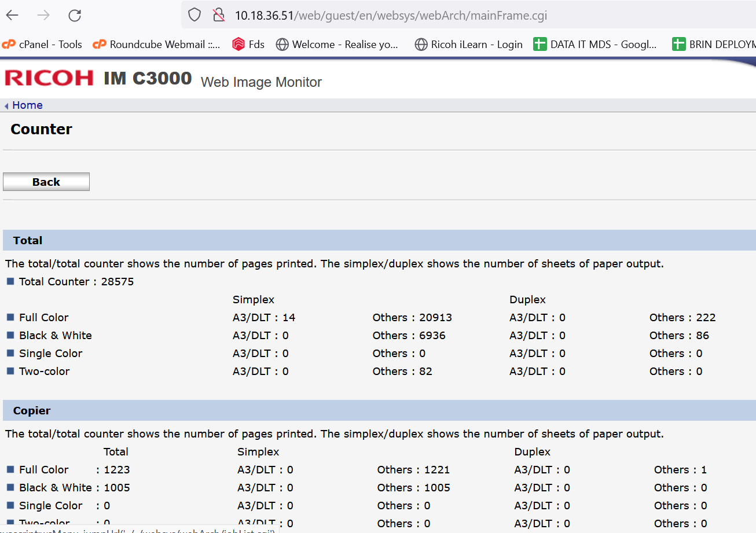Open cPanel - Tools bookmark
756x533 pixels.
tap(42, 45)
